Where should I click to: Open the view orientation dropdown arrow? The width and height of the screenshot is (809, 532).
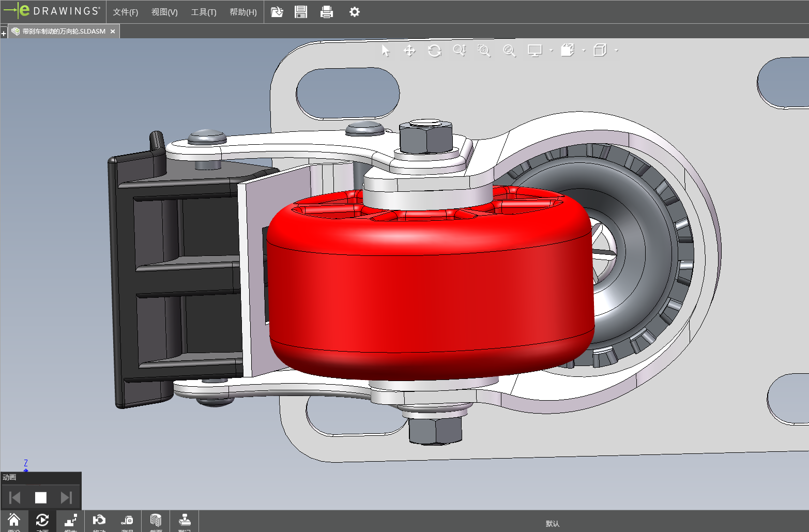pos(584,51)
